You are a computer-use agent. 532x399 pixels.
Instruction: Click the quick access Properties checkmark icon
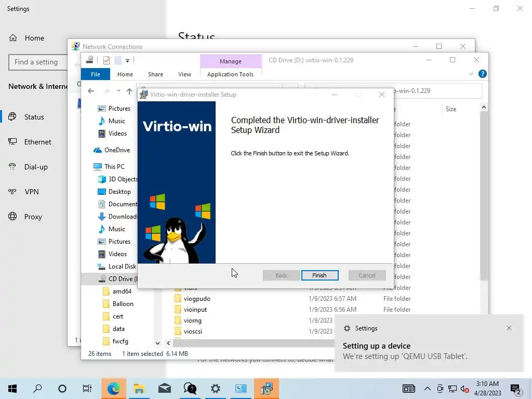tap(107, 60)
